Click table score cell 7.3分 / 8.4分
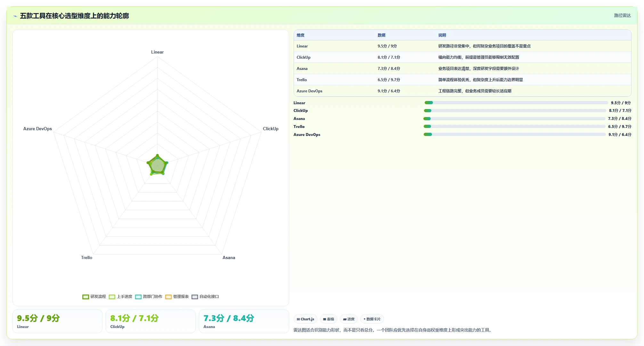This screenshot has height=346, width=644. click(389, 69)
